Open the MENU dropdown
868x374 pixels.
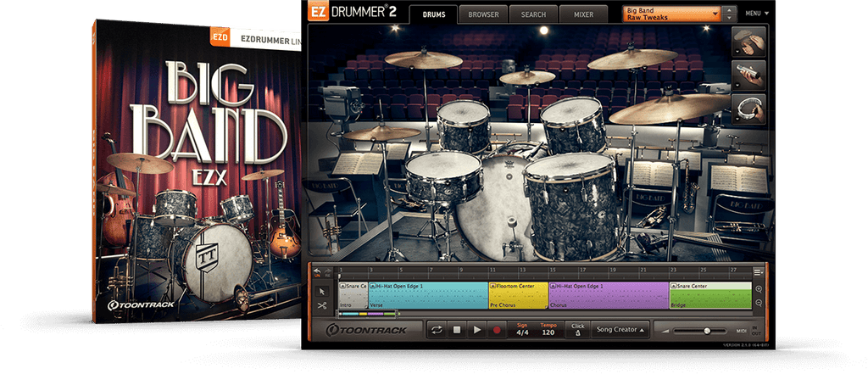(756, 14)
